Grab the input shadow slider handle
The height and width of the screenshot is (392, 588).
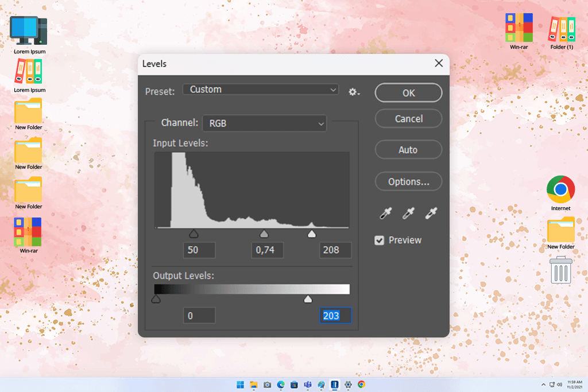click(194, 234)
